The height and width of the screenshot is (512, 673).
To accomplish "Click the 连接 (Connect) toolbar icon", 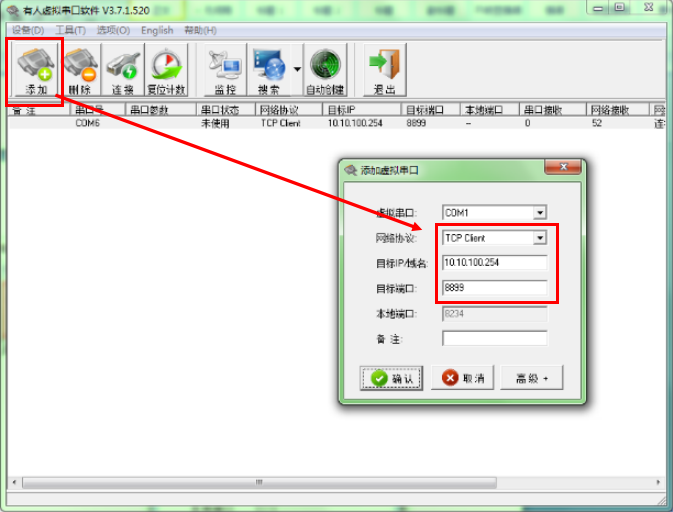I will (x=122, y=70).
